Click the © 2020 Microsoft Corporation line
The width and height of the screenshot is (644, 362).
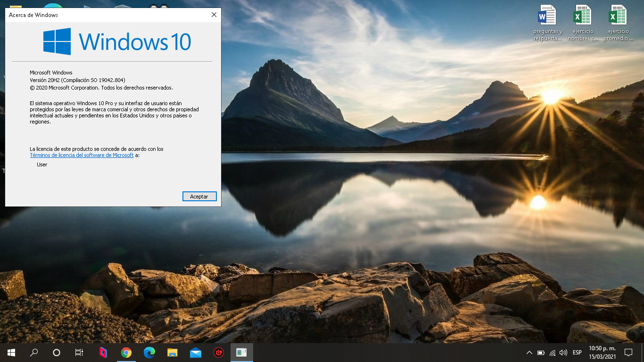tap(101, 88)
